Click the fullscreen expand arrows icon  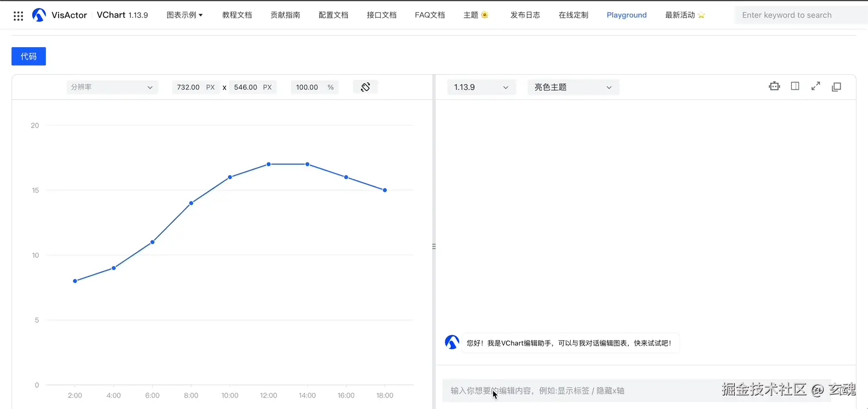(816, 87)
